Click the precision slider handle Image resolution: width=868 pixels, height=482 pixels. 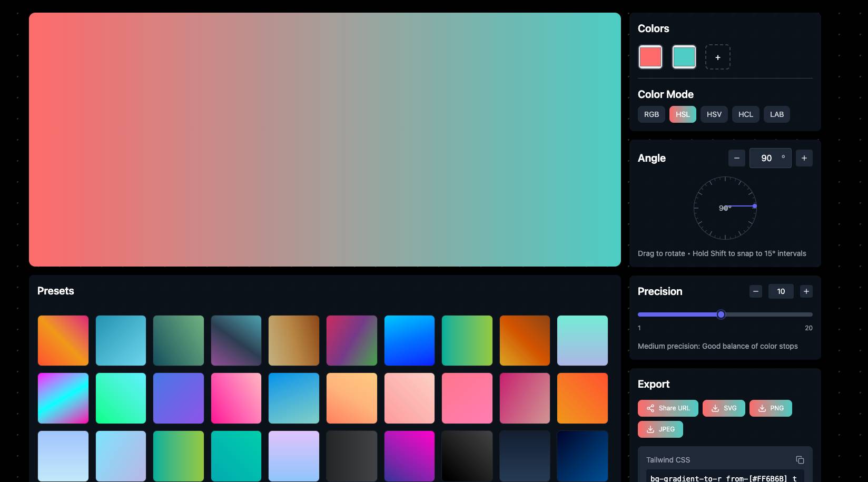(x=721, y=314)
